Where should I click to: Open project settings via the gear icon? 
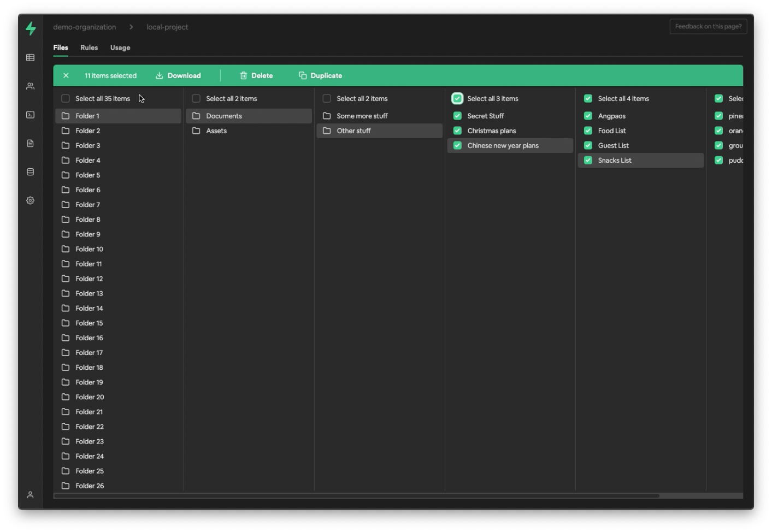point(30,200)
